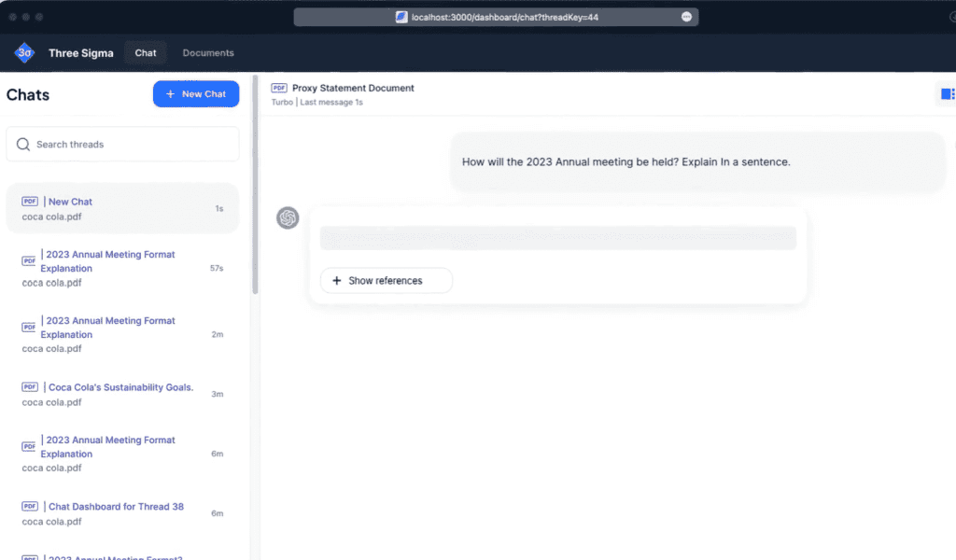Click PDF icon of Coca Cola's Sustainability Goals
This screenshot has height=560, width=956.
(x=30, y=387)
